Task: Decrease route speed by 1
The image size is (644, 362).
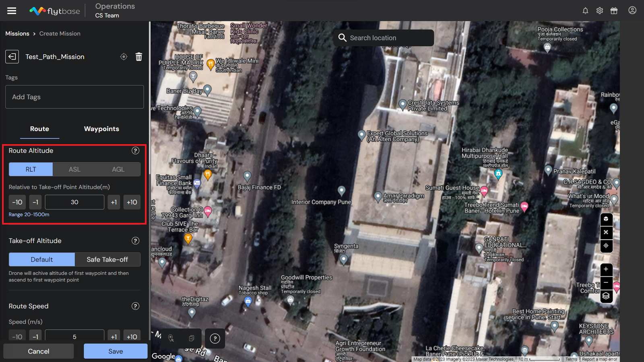Action: pos(35,336)
